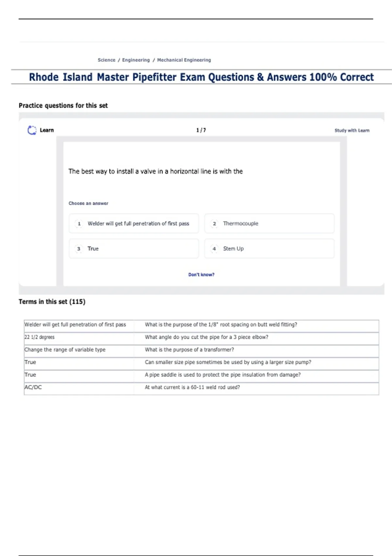Pick the 'True' answer option
This screenshot has width=392, height=556.
click(x=93, y=249)
